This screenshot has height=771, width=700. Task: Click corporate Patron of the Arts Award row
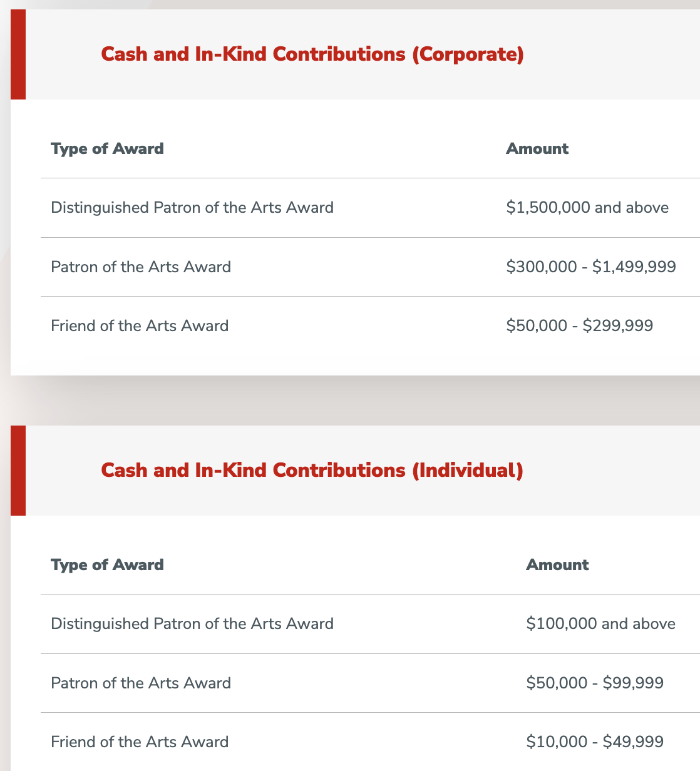370,267
